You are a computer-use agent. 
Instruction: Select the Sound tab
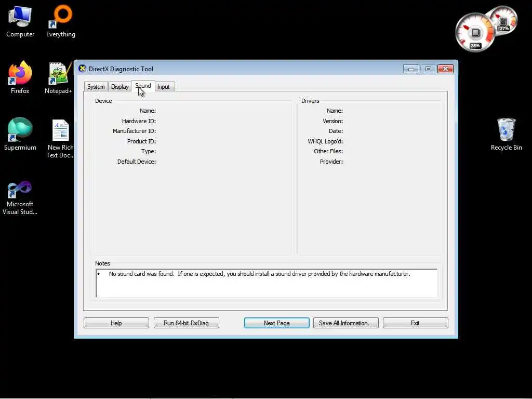tap(143, 86)
